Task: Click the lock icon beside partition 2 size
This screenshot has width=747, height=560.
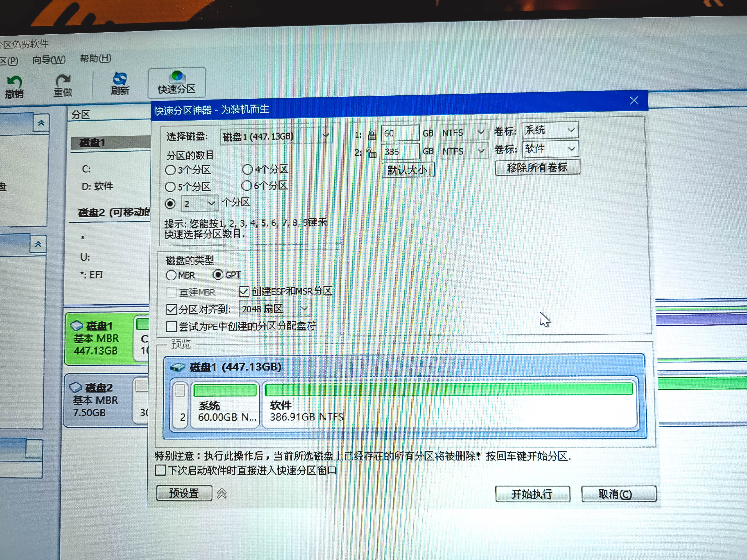Action: coord(371,152)
